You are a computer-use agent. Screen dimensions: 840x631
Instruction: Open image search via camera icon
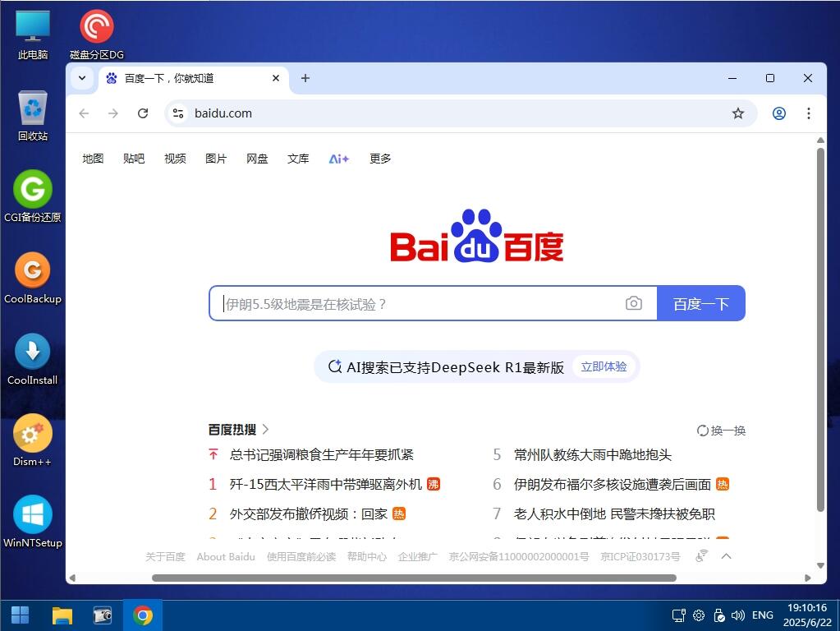[634, 303]
